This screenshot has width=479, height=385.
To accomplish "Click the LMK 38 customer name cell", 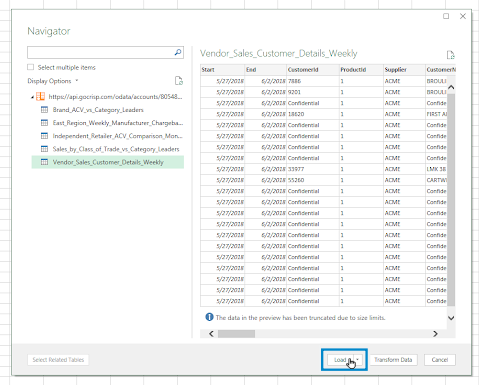I will (436, 169).
